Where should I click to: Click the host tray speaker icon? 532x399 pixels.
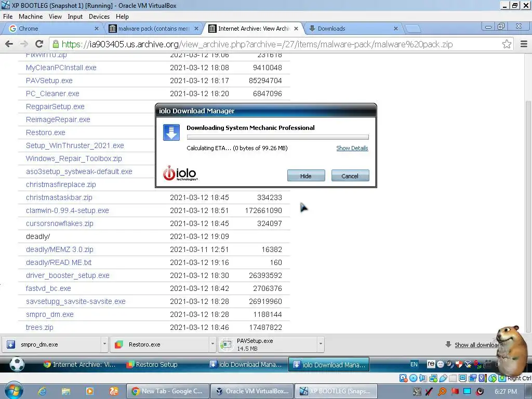(480, 392)
